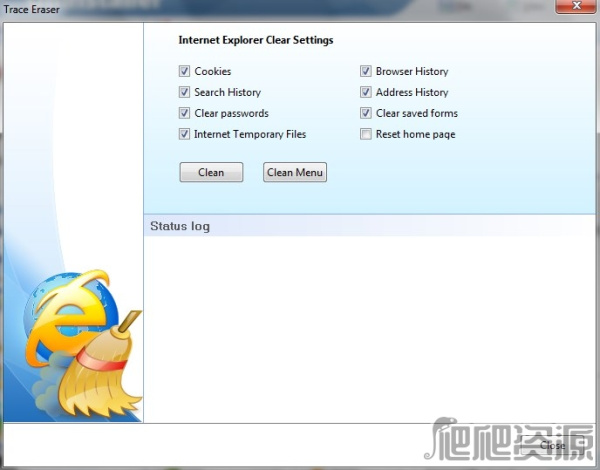The image size is (600, 470).
Task: Click the Trace Eraser window title
Action: click(31, 10)
